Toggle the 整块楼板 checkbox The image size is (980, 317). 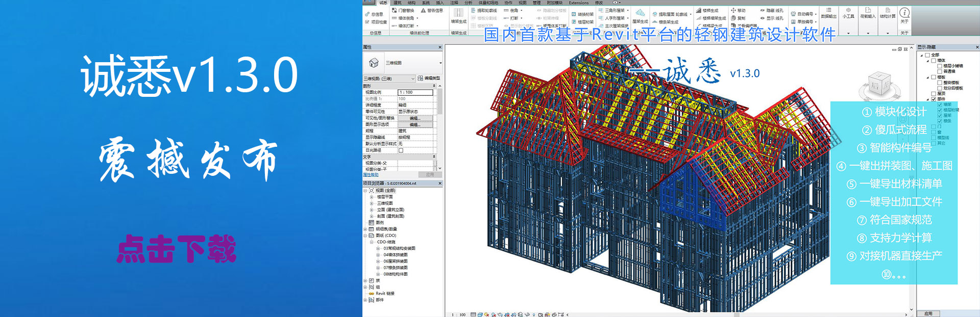[940, 83]
